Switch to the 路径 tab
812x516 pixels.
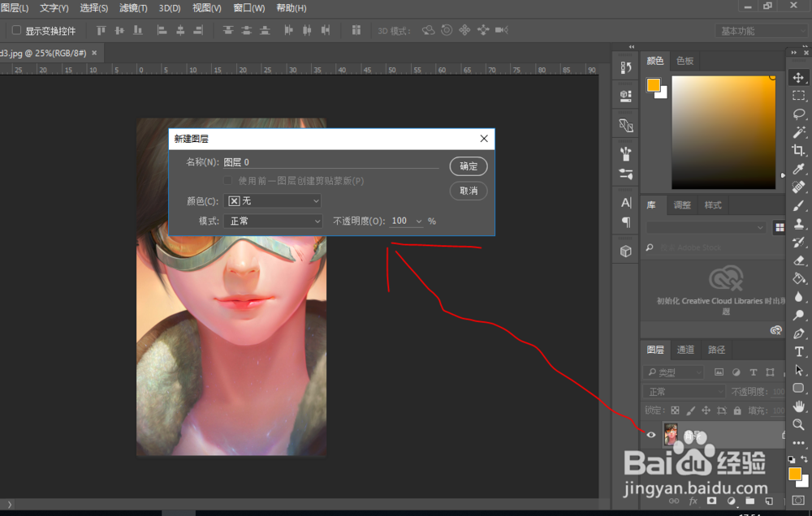pos(716,350)
